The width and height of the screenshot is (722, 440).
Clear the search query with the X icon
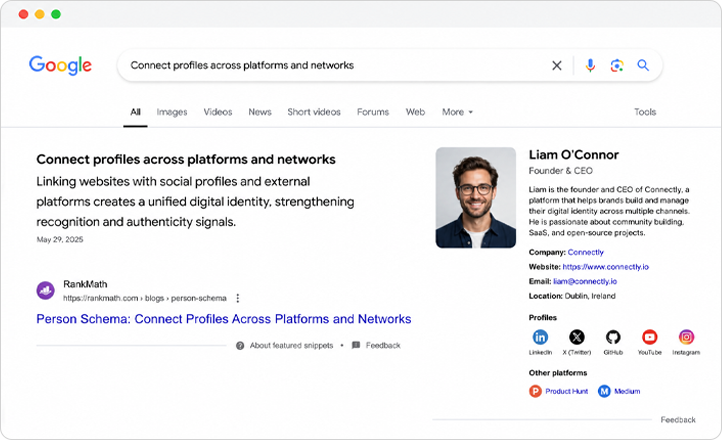coord(557,65)
